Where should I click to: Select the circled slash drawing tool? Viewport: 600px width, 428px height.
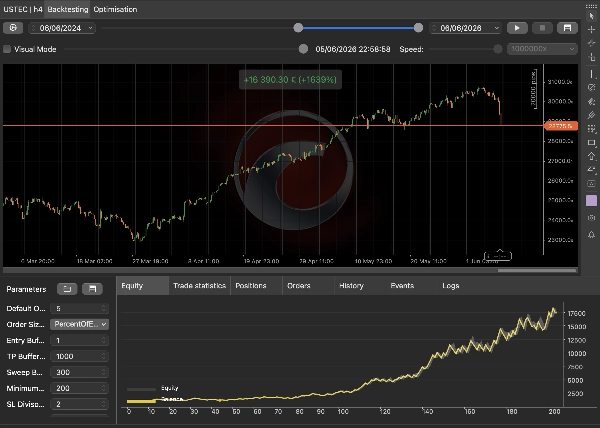(592, 88)
